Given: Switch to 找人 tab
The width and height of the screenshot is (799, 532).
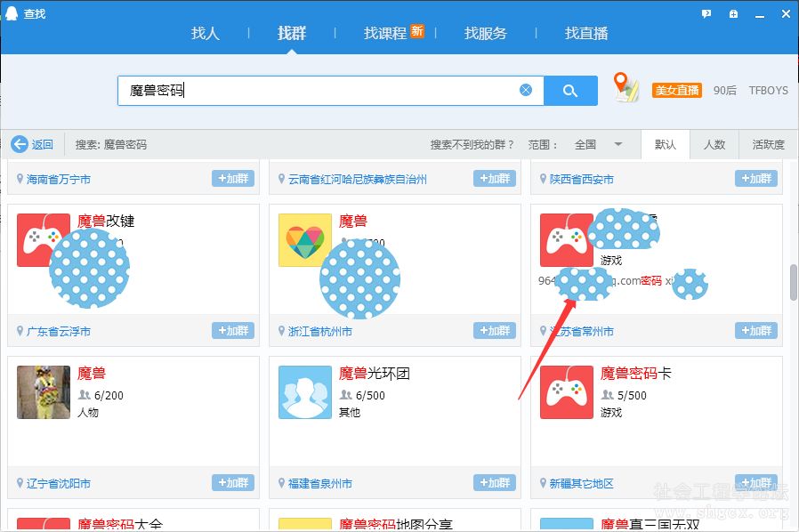Looking at the screenshot, I should (x=206, y=33).
